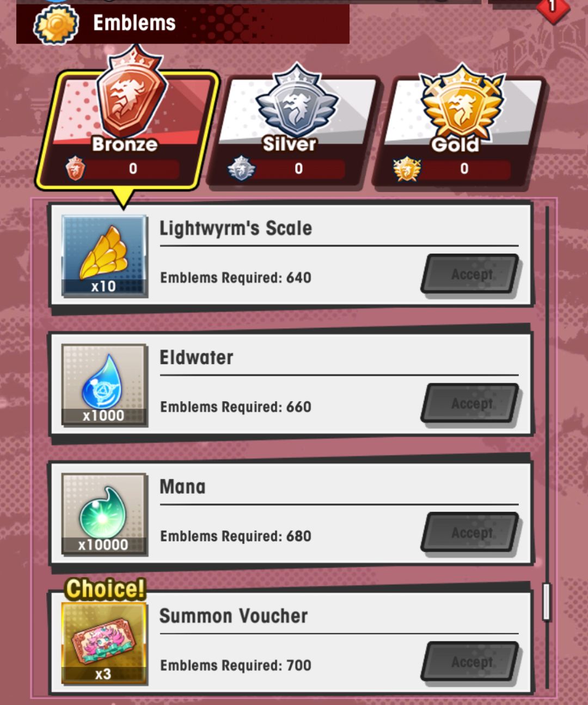Click the small silver emblem counter icon
This screenshot has height=705, width=588.
coord(241,168)
